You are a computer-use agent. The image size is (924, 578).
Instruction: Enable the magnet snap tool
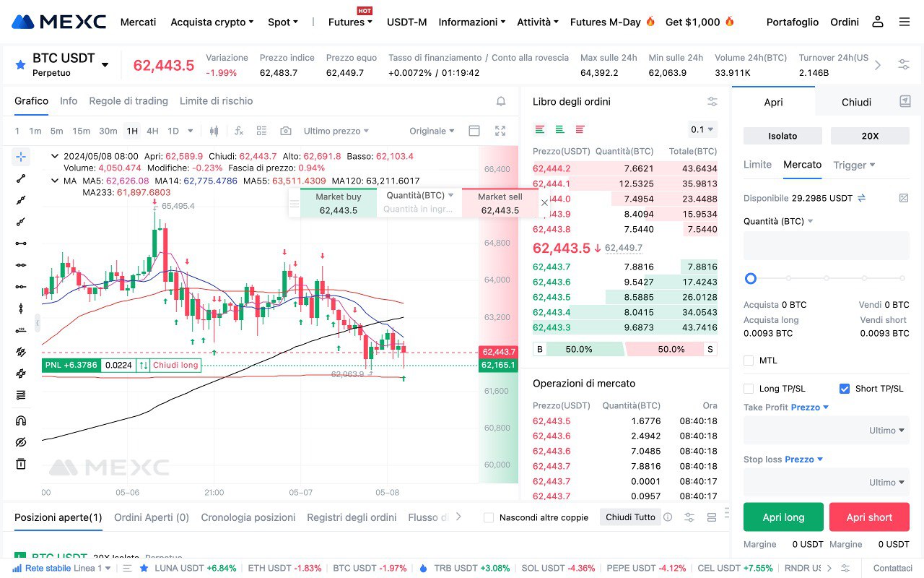click(x=21, y=420)
